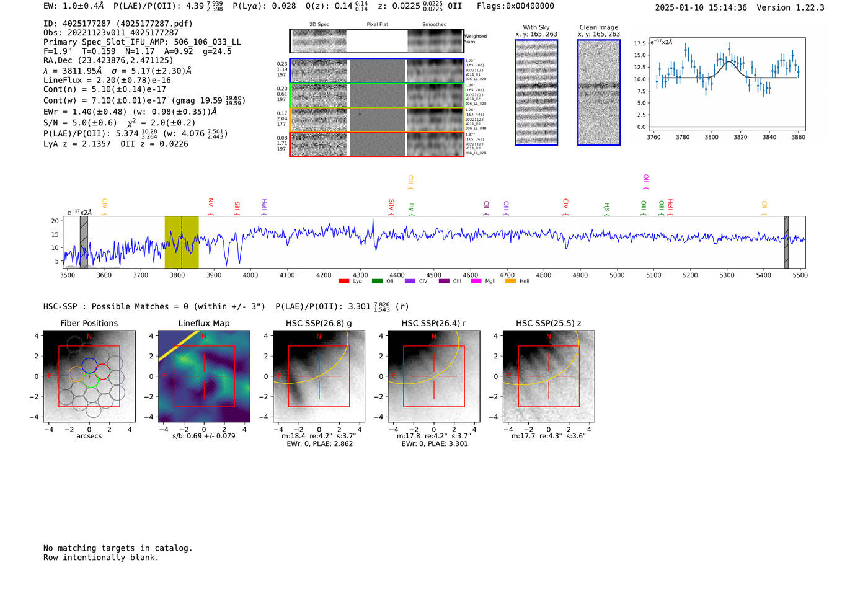868x591 pixels.
Task: Open the With Sky cutout image
Action: pos(536,92)
